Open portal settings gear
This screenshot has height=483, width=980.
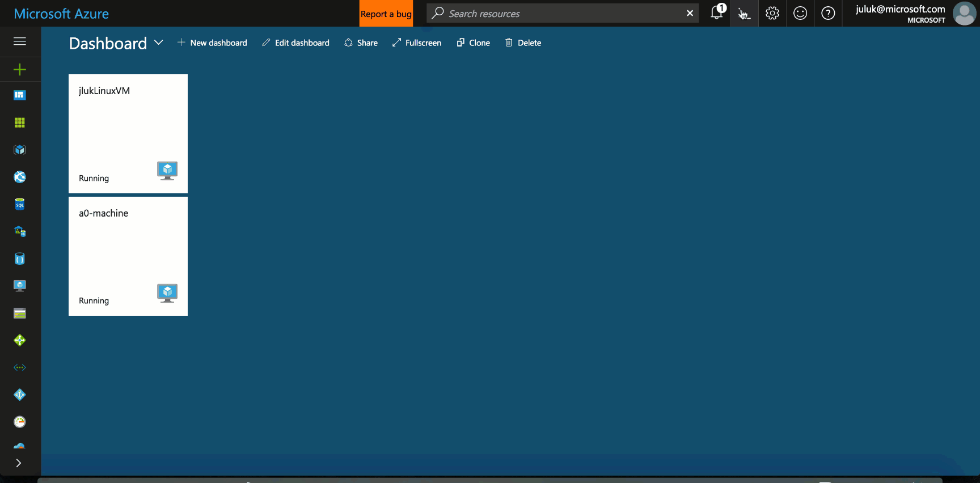click(772, 13)
